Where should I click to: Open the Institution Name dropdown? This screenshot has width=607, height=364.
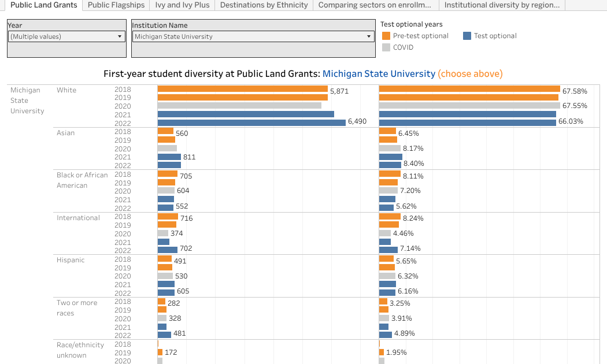[x=368, y=36]
